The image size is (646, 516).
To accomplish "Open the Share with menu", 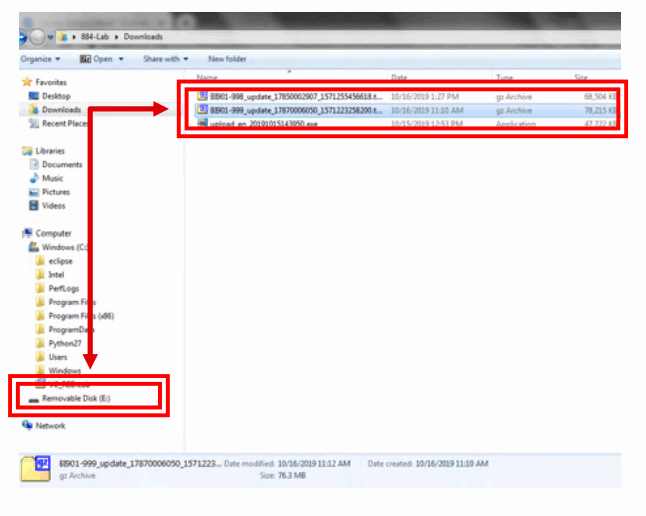I will pyautogui.click(x=166, y=59).
